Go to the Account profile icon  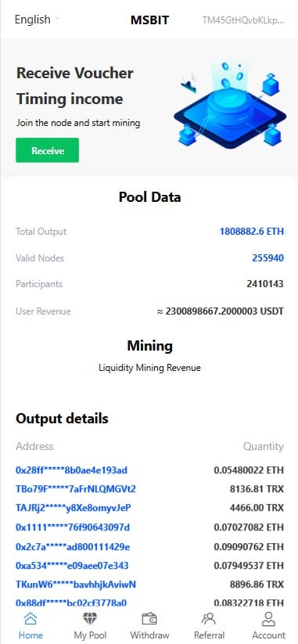point(268,618)
